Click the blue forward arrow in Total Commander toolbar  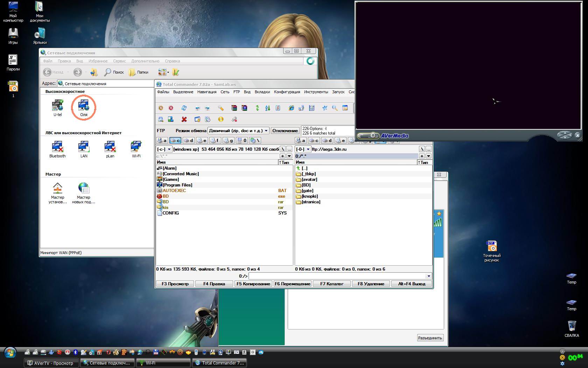click(x=208, y=108)
